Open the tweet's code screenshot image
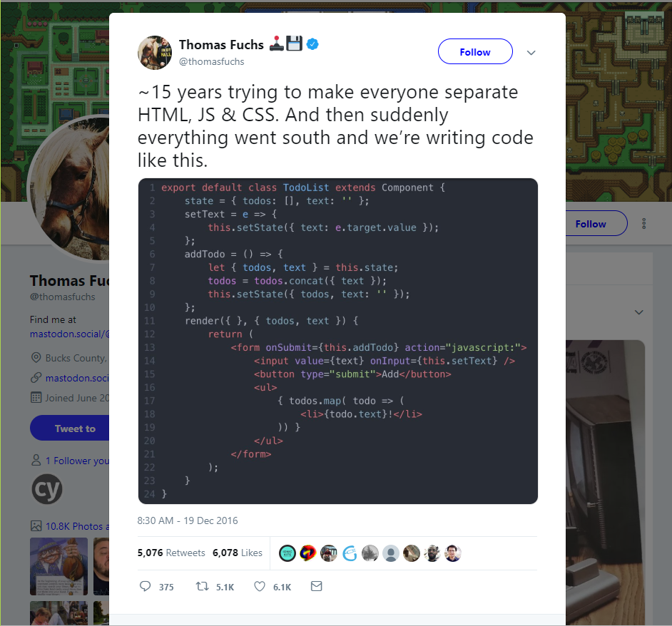 coord(337,341)
